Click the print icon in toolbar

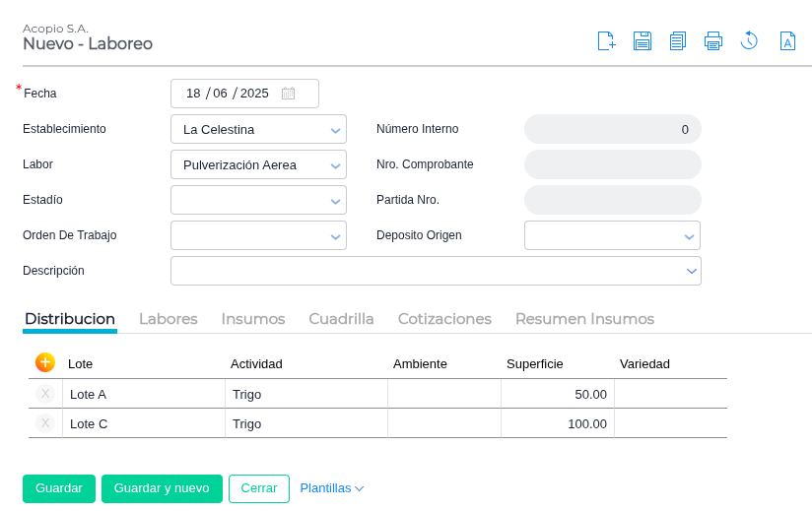[x=713, y=41]
